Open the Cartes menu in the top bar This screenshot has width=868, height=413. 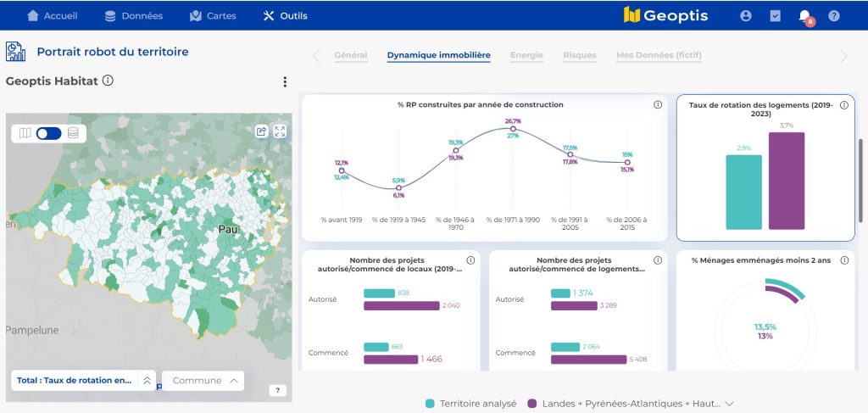(213, 15)
